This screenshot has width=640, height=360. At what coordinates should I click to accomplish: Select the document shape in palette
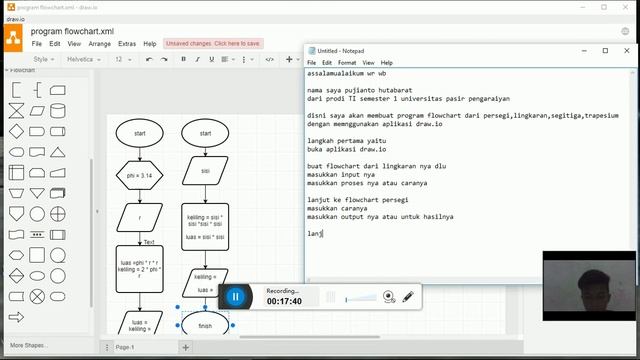37,152
